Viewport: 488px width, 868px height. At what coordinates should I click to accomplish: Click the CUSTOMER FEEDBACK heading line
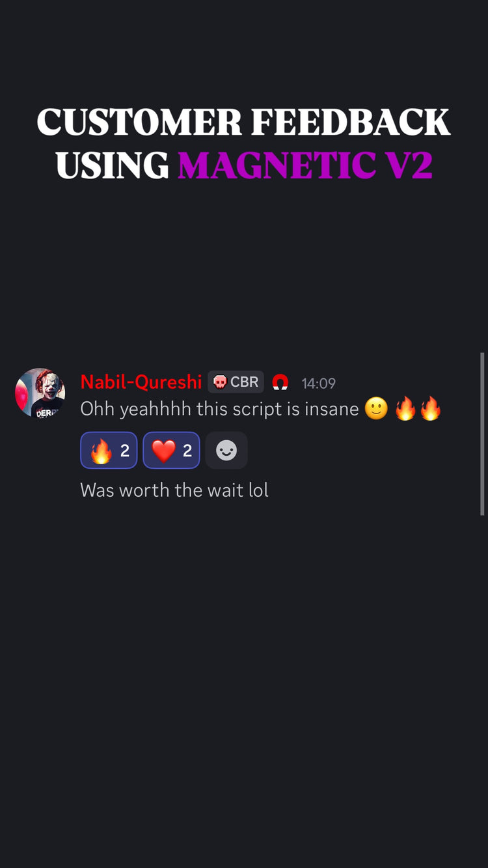coord(243,122)
